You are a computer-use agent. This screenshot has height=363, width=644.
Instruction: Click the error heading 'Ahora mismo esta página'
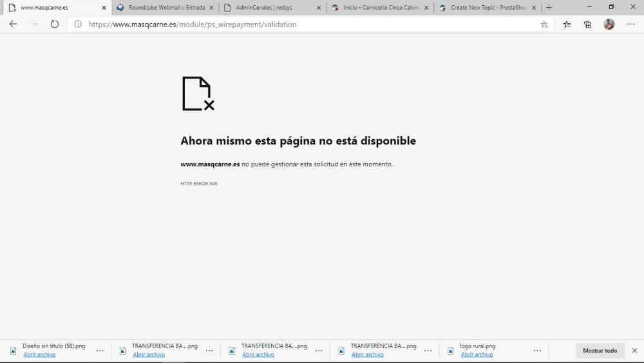(x=298, y=141)
